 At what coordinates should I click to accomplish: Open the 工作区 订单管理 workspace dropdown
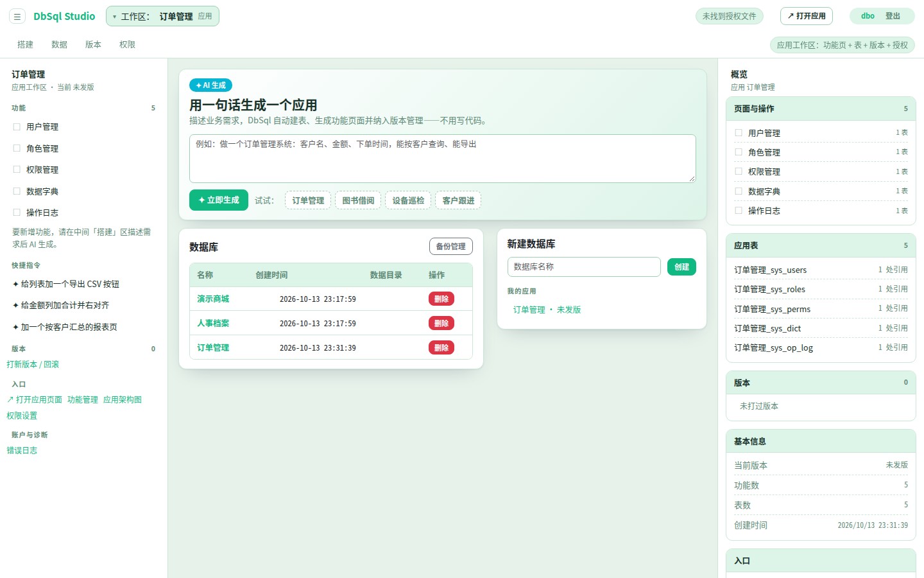(x=162, y=16)
